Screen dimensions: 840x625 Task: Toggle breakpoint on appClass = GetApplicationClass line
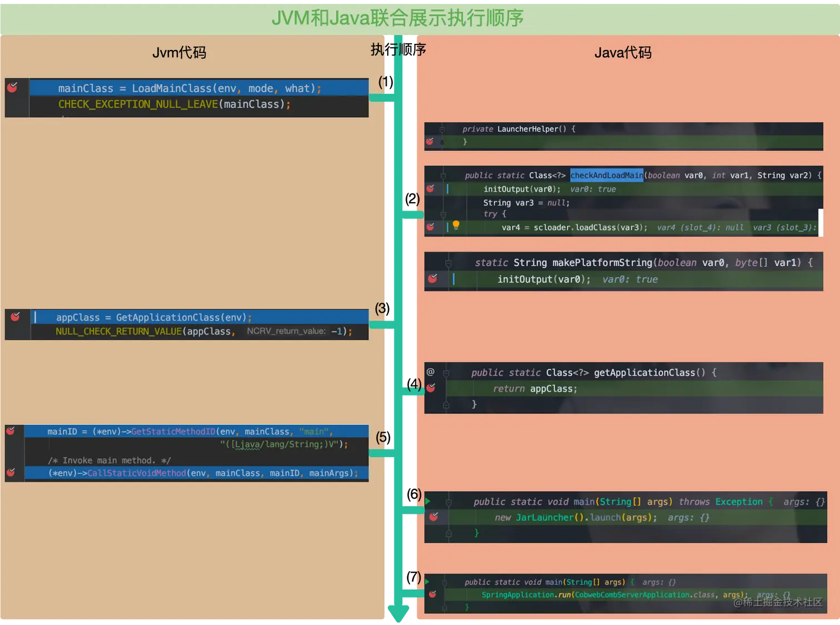[x=16, y=317]
